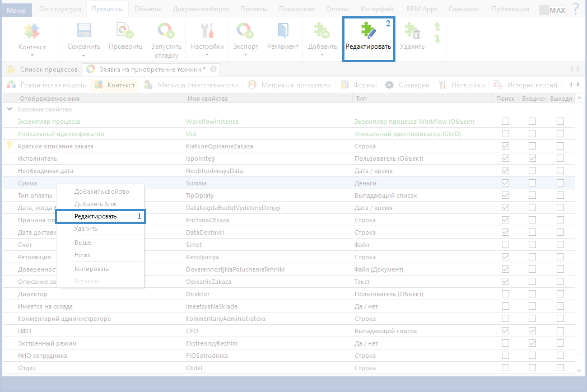
Task: Toggle the MAX switch
Action: pos(553,10)
